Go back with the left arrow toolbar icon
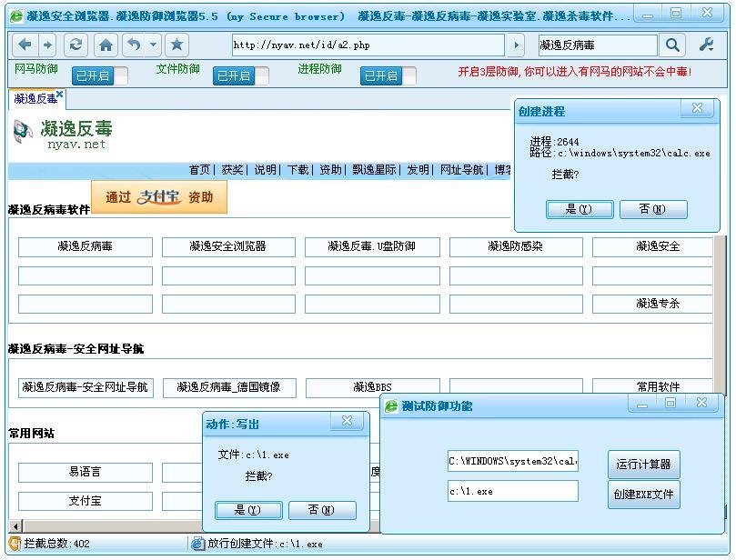Viewport: 736px width, 560px height. click(25, 45)
